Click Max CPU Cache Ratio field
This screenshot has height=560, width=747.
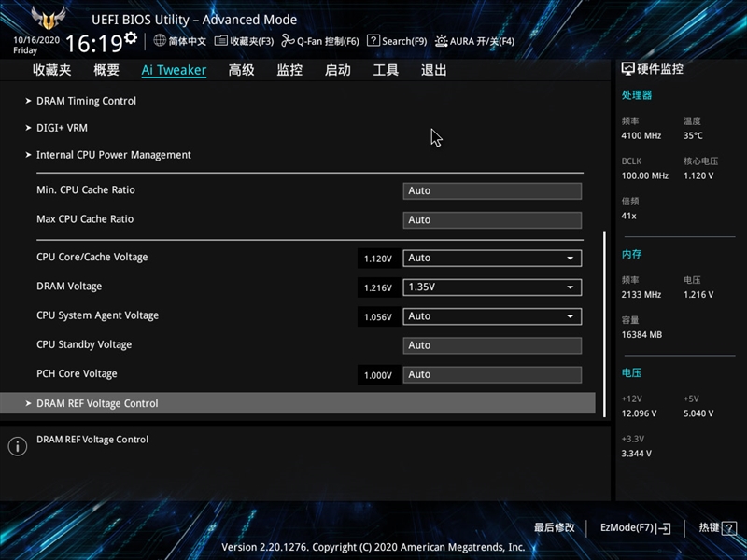492,220
